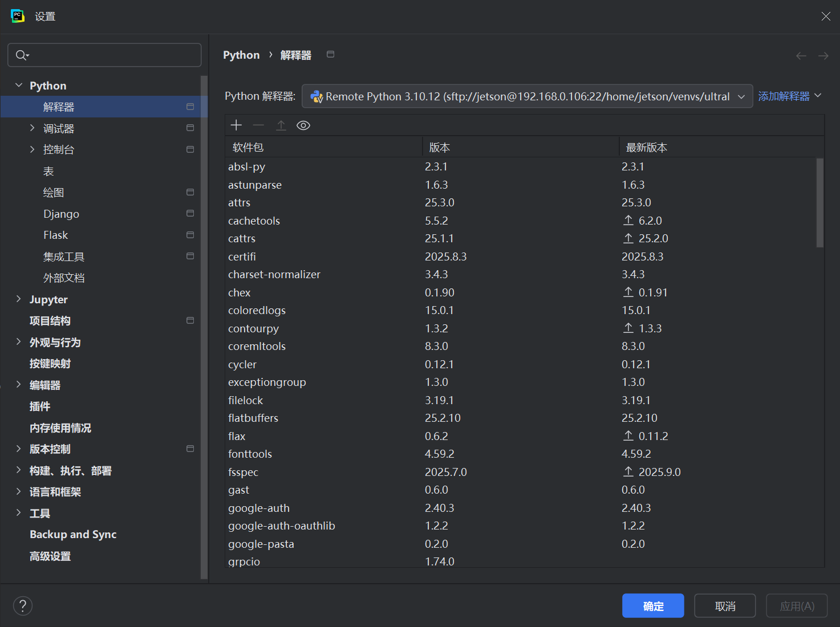Click the upgrade arrow for fsspec 2025.9.0
Image resolution: width=840 pixels, height=627 pixels.
(x=628, y=471)
